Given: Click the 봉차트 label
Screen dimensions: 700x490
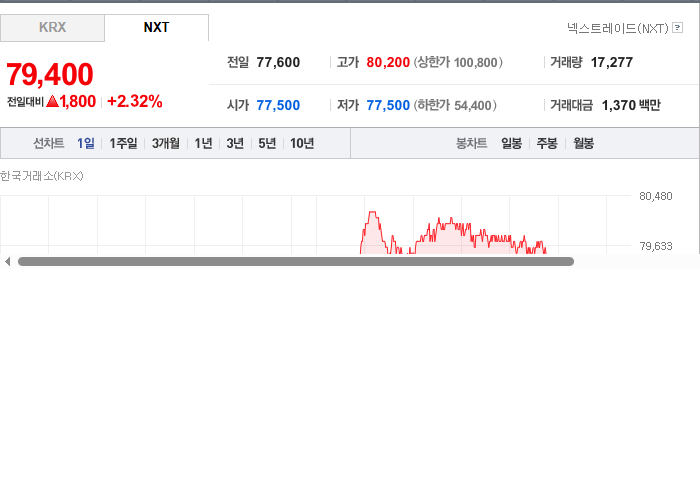Looking at the screenshot, I should (x=471, y=143).
